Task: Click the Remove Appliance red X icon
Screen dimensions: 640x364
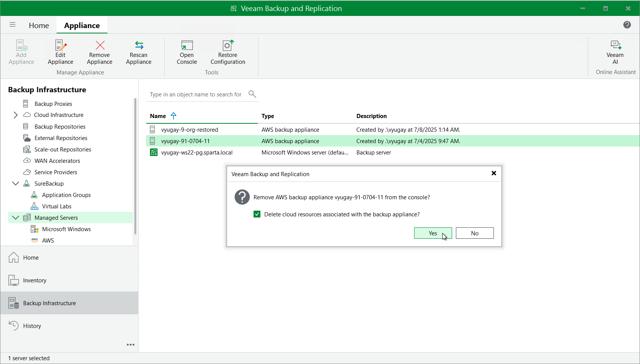Action: click(100, 46)
